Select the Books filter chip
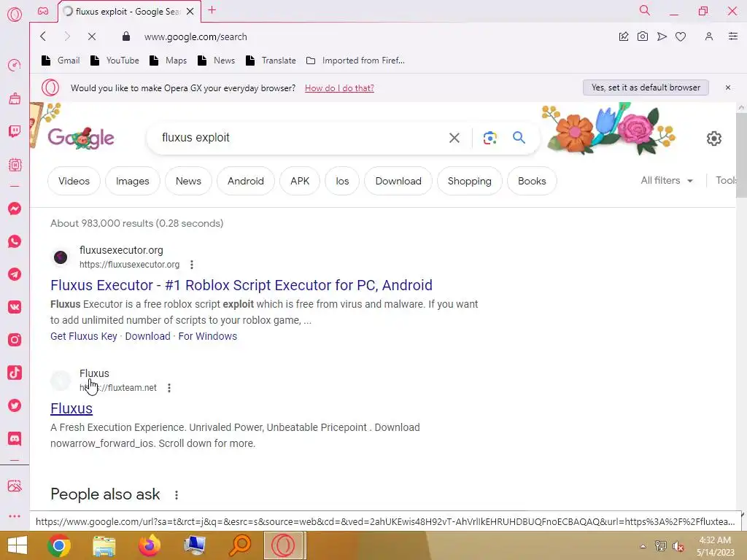The image size is (747, 560). point(532,181)
